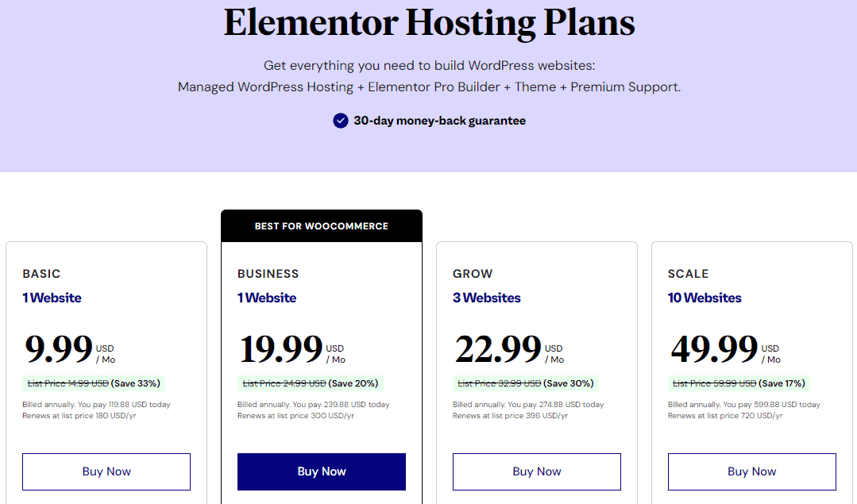This screenshot has height=504, width=857.
Task: Click the Elementor Hosting Plans page title
Action: click(x=429, y=23)
